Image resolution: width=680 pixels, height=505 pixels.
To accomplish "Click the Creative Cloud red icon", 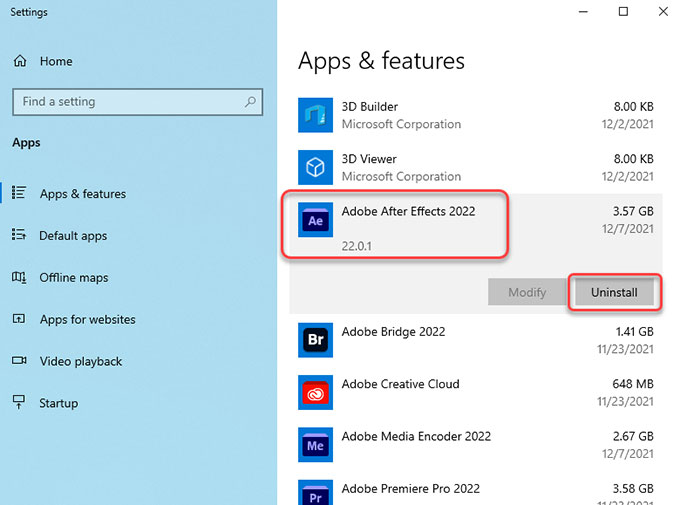I will pyautogui.click(x=315, y=393).
